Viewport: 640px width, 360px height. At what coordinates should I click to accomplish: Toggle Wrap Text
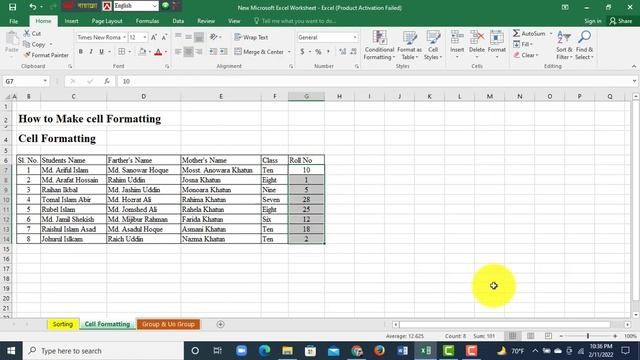(x=251, y=37)
